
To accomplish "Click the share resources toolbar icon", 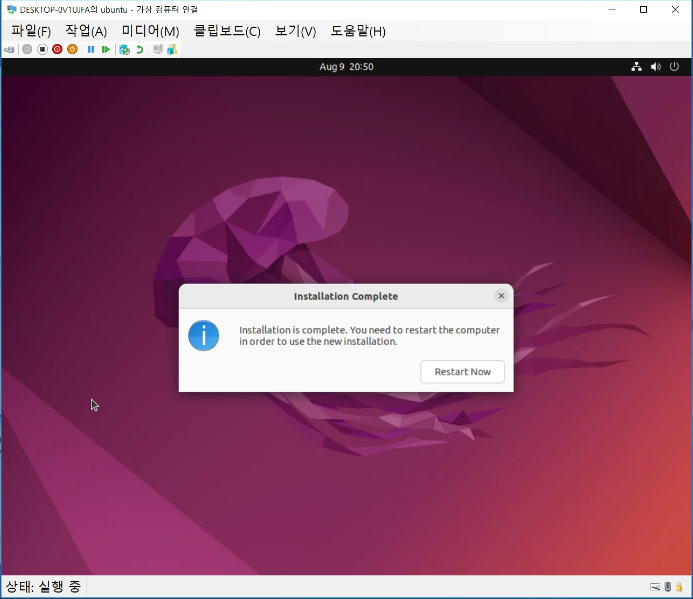I will point(172,50).
